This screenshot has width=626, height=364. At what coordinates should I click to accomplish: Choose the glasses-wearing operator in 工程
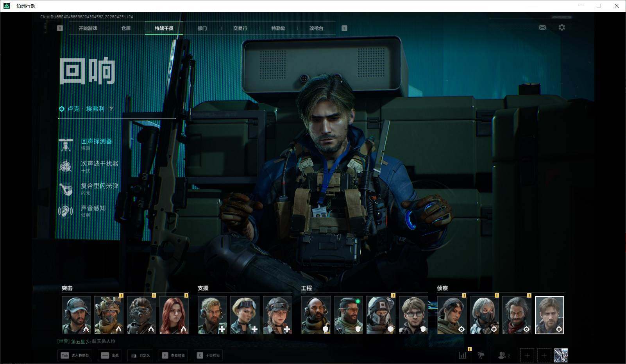pyautogui.click(x=413, y=315)
